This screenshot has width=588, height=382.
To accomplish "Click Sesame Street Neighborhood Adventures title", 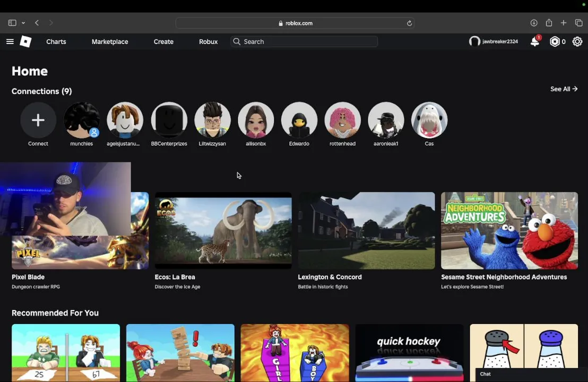I will coord(504,277).
